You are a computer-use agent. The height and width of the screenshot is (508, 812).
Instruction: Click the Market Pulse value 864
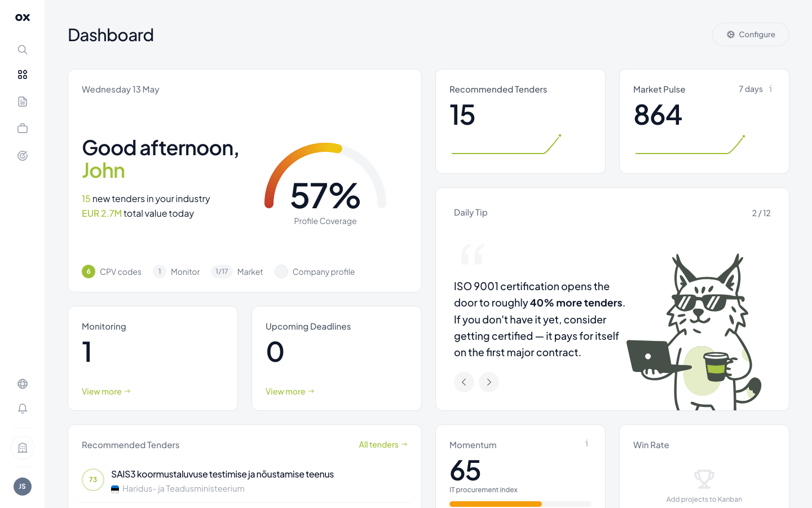[x=658, y=115]
